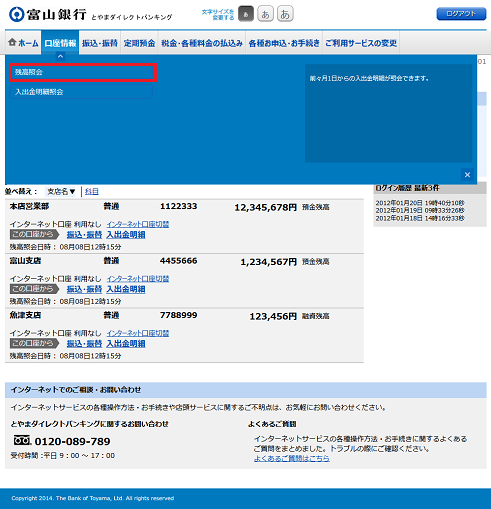Open ご利用サービスの変更 tab

(361, 43)
